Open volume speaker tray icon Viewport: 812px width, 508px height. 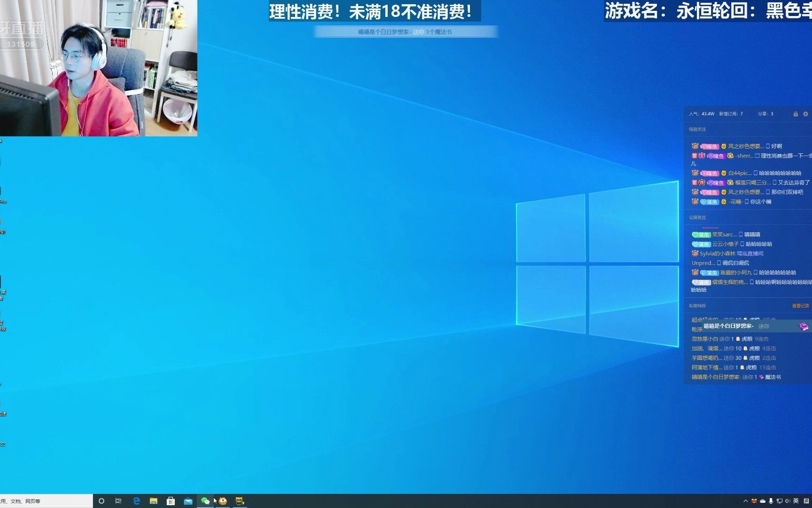(788, 501)
